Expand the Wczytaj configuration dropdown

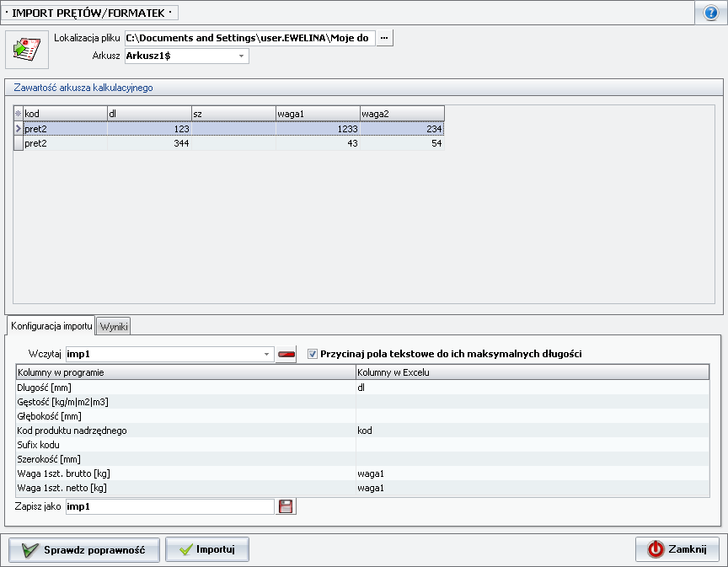tap(267, 355)
